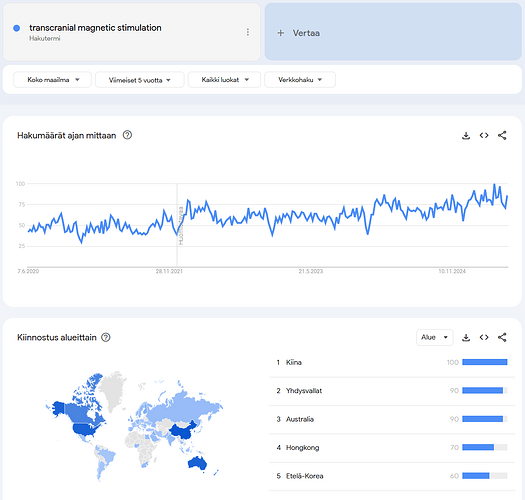Open the Koko maailma region dropdown
525x500 pixels.
[52, 80]
